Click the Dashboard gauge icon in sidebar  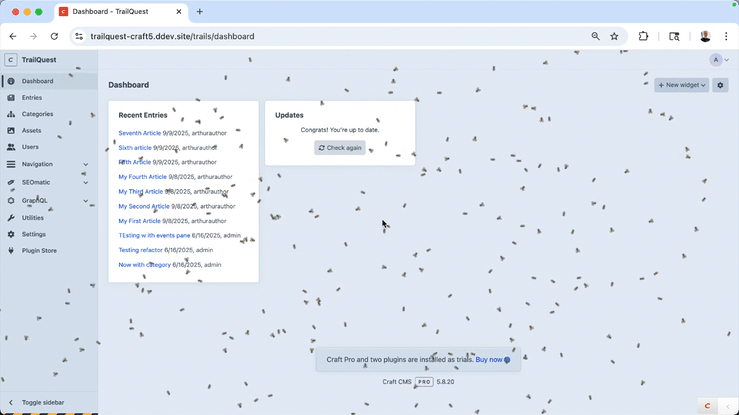11,81
